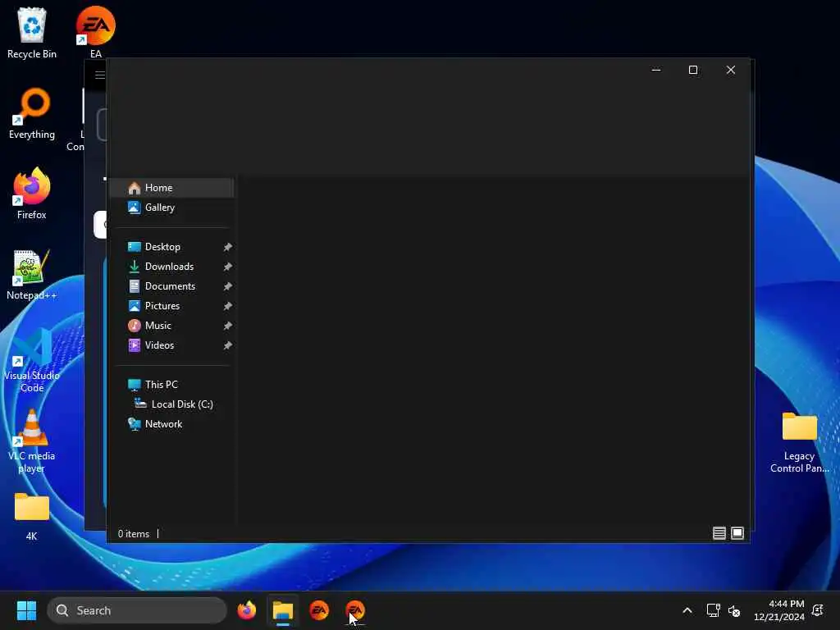Unpin Desktop using its pin icon
The height and width of the screenshot is (630, 840).
(228, 247)
